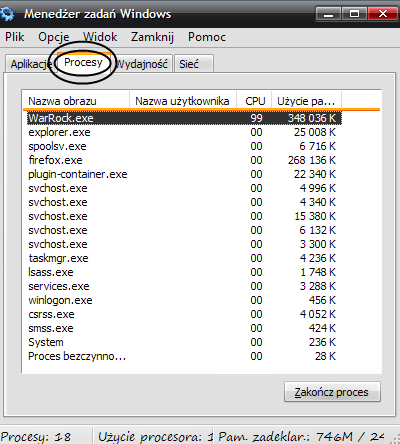Viewport: 400px width, 444px height.
Task: Open the Pomoc menu
Action: coord(207,37)
